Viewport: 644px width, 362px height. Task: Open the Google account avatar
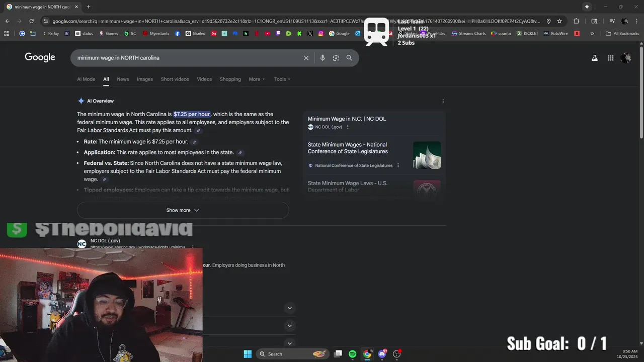[x=626, y=58]
